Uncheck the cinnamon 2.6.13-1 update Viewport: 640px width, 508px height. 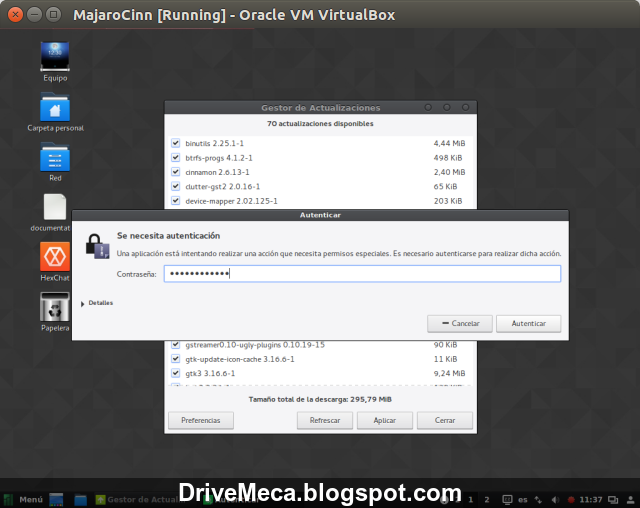pyautogui.click(x=176, y=172)
